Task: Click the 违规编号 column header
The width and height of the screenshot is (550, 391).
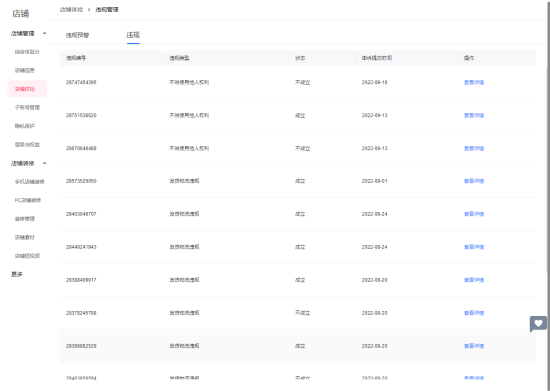Action: click(x=76, y=58)
